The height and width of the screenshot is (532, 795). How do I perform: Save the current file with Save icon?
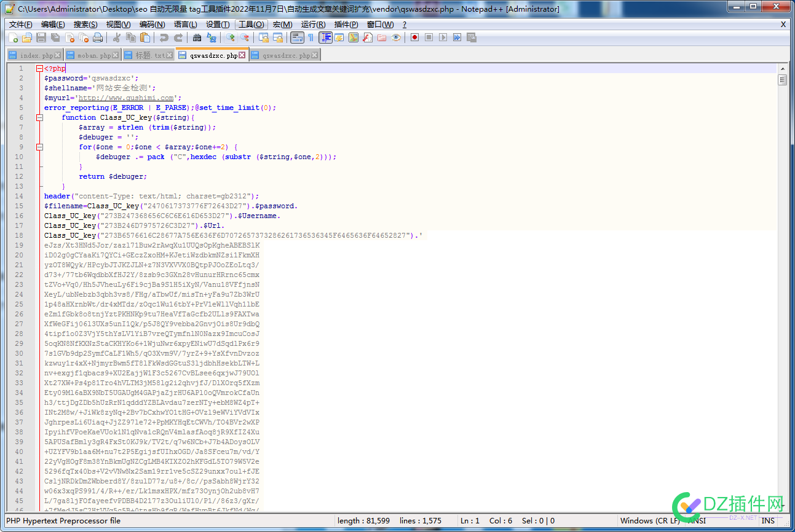[41, 37]
